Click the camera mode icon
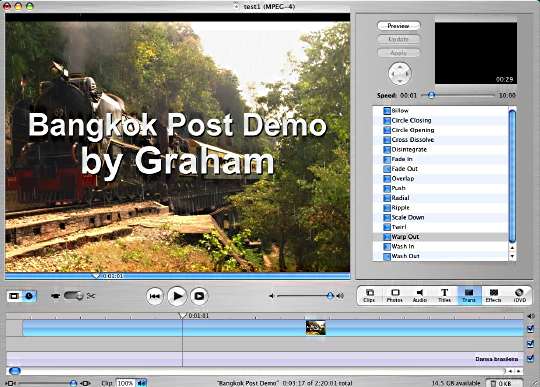540x387 pixels. click(55, 296)
